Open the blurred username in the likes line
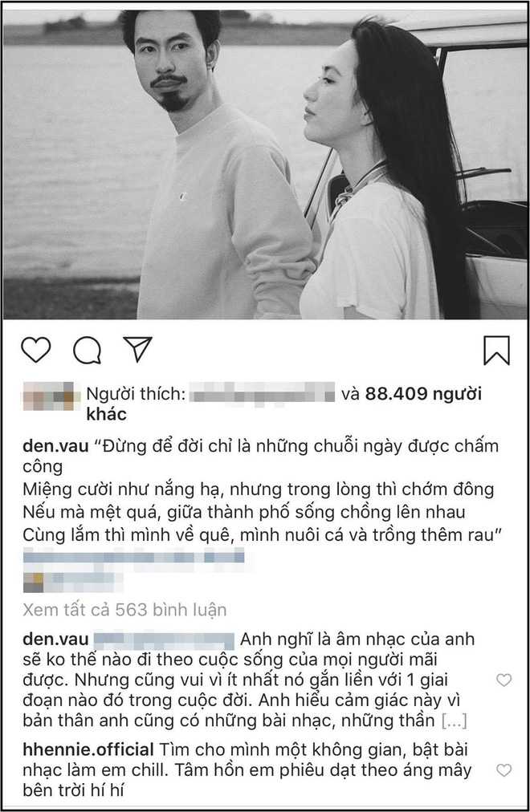Viewport: 530px width, 812px height. tap(262, 392)
